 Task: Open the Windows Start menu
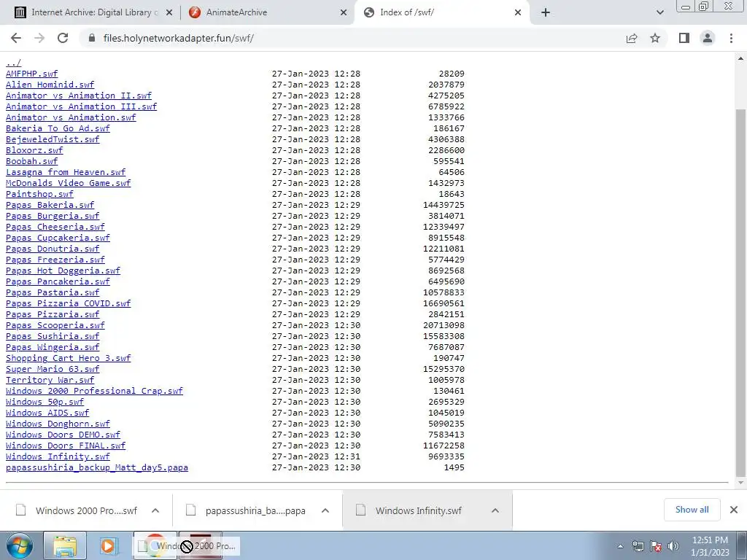(20, 545)
